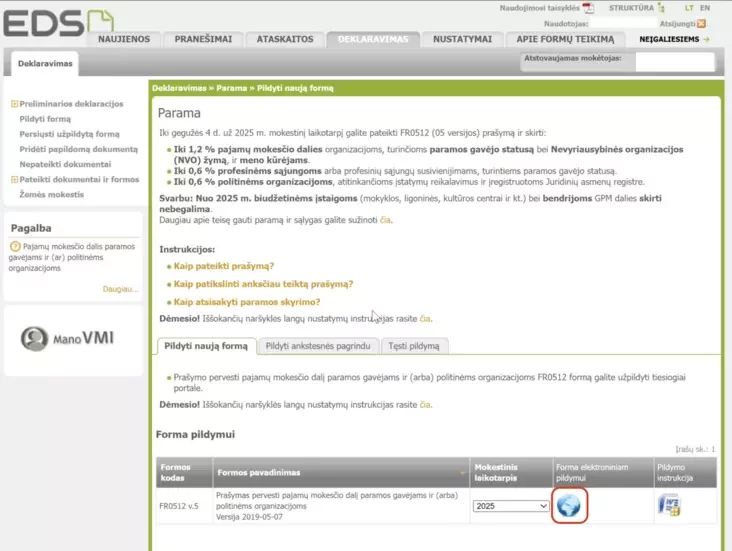
Task: Open the Word filling instruction icon
Action: 669,505
